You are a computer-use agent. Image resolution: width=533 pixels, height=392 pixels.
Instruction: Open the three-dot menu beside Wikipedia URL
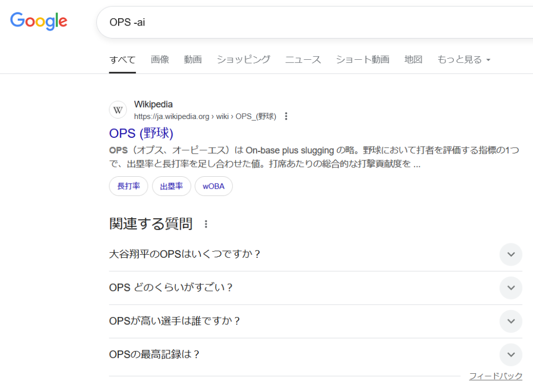pos(286,116)
